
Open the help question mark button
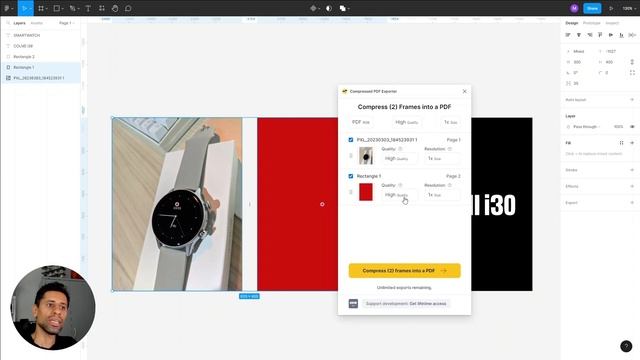[x=626, y=346]
